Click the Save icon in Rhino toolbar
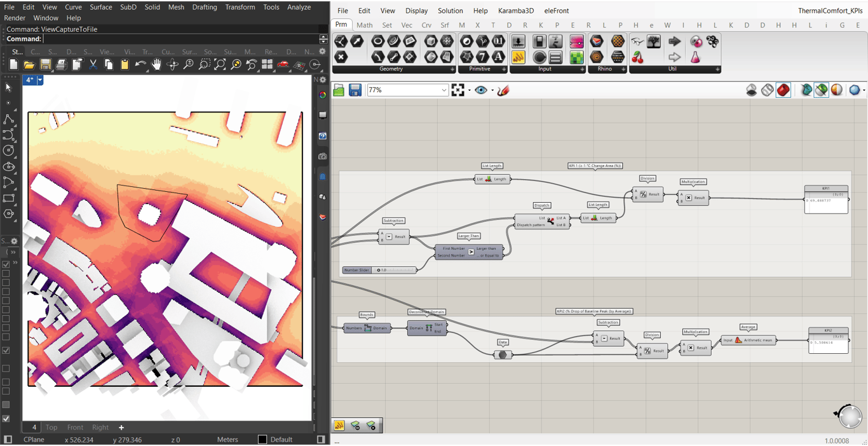868x446 pixels. pyautogui.click(x=45, y=65)
